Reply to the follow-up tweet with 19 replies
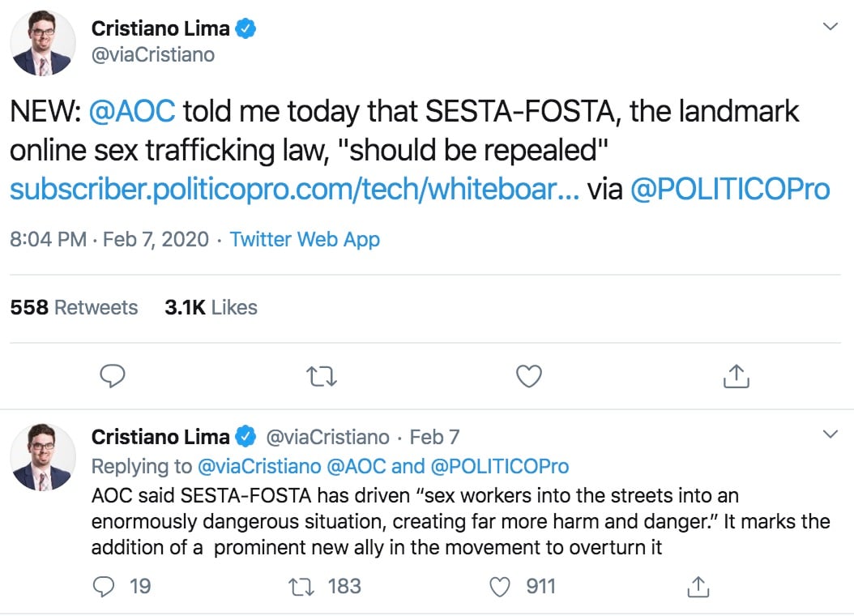Screen dimensions: 854x616 [x=104, y=587]
